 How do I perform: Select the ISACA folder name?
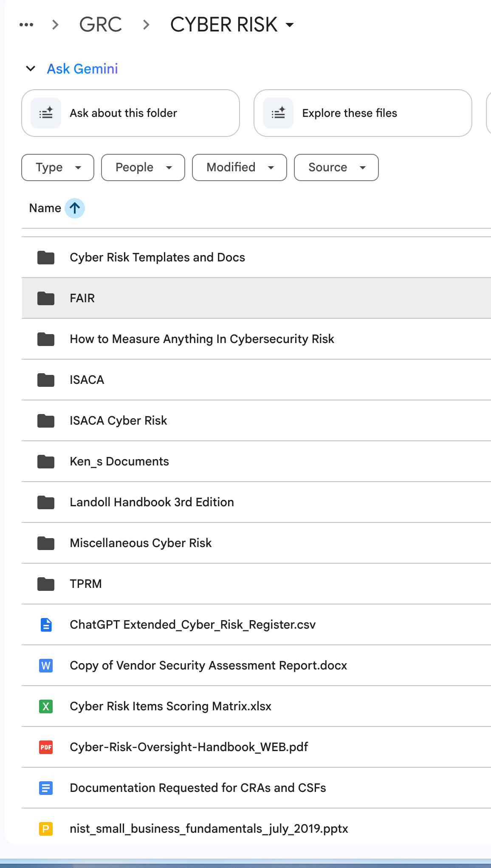point(87,380)
